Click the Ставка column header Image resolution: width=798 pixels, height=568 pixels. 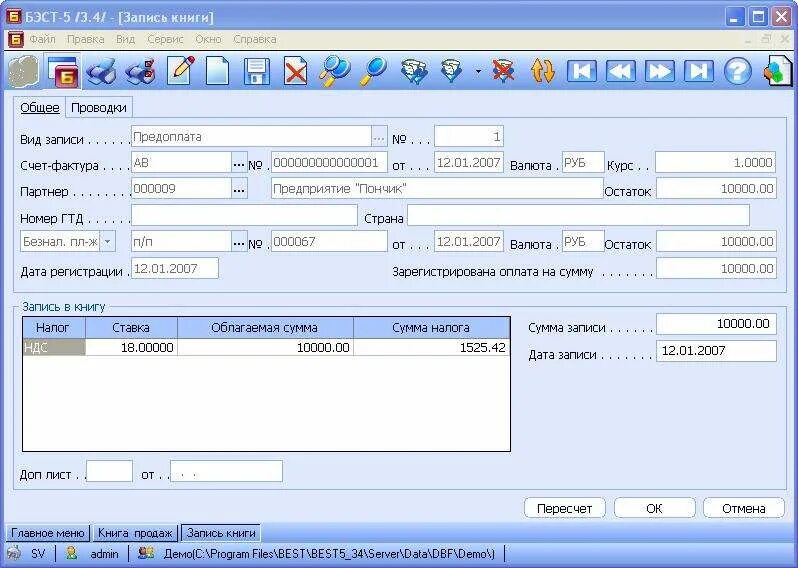[131, 328]
